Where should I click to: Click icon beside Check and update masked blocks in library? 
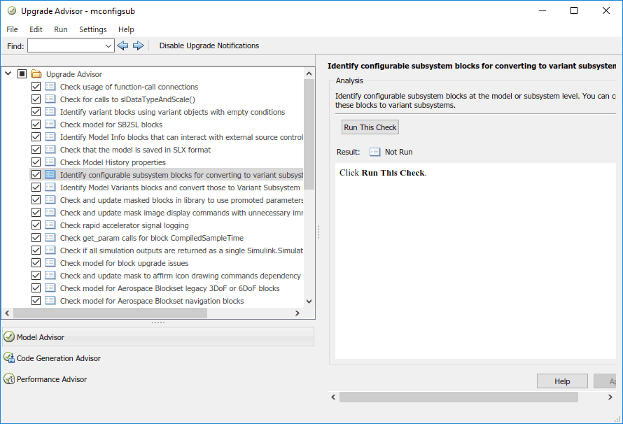coord(50,200)
